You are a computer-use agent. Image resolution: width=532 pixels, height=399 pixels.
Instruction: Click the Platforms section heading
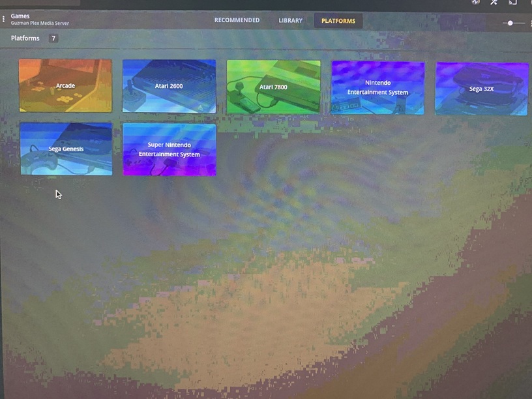point(25,38)
